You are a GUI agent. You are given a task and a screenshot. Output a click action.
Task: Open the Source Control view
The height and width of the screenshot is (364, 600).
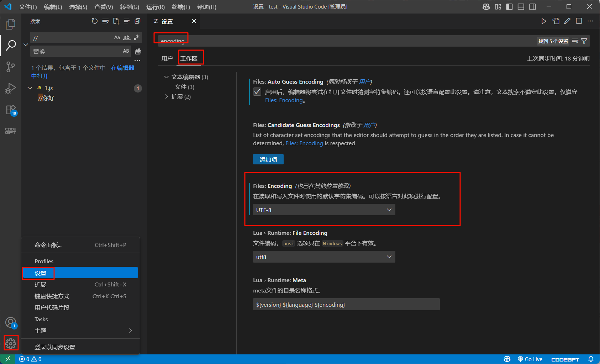tap(11, 67)
